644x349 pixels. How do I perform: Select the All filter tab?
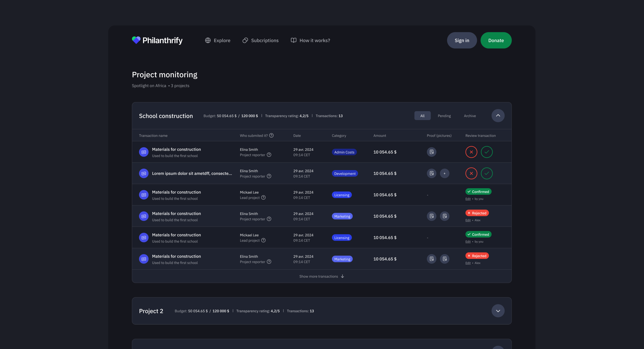click(422, 116)
